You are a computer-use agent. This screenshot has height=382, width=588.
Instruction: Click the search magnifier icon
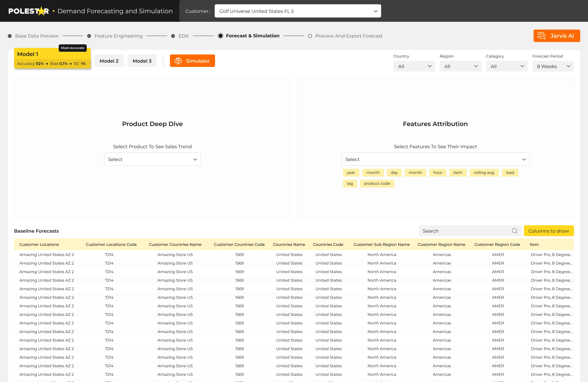click(514, 231)
